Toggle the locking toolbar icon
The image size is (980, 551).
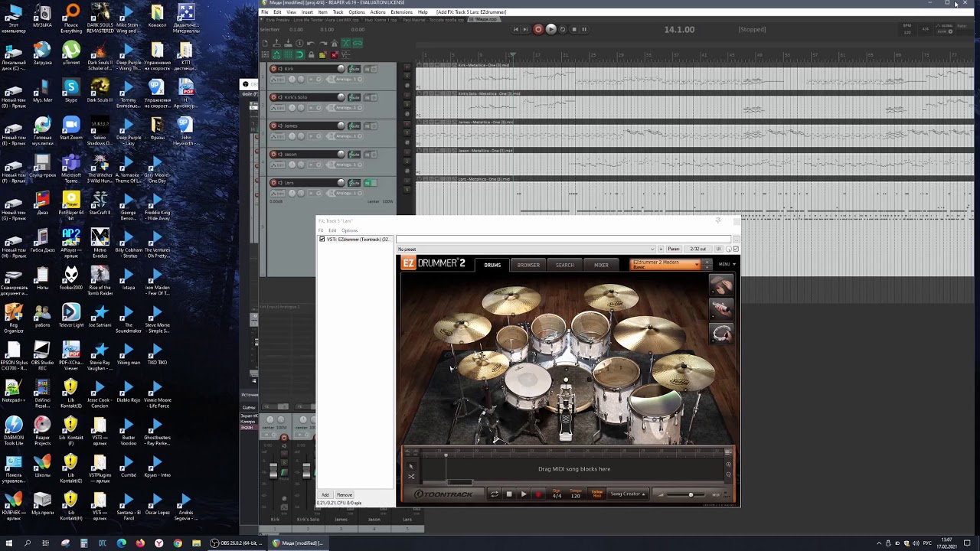[311, 54]
